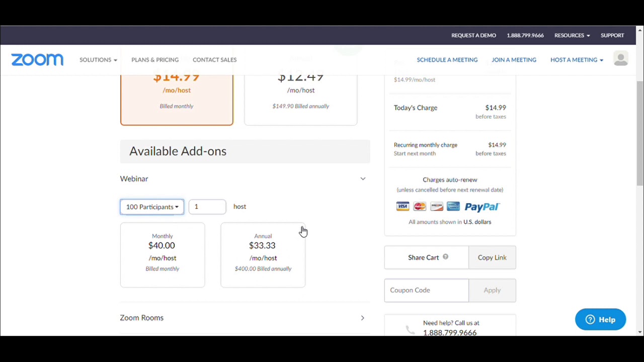Select Webinar Annual $33.33 option
Screen dimensions: 644x362
pos(263,255)
